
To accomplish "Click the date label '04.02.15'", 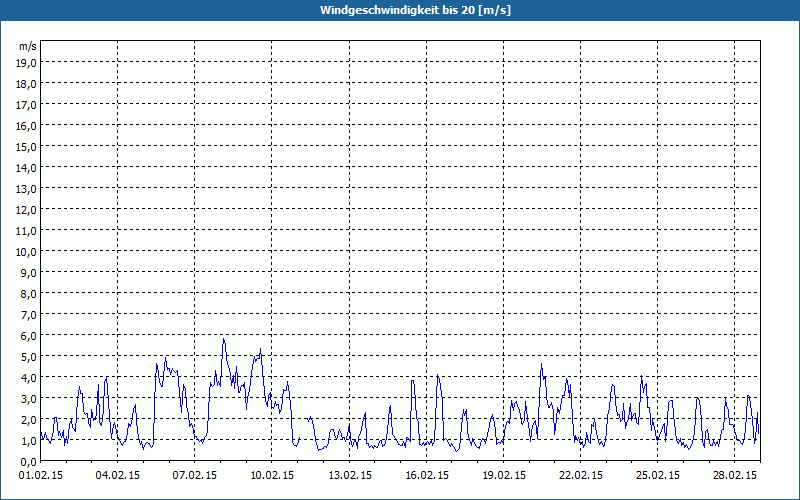I will (118, 476).
